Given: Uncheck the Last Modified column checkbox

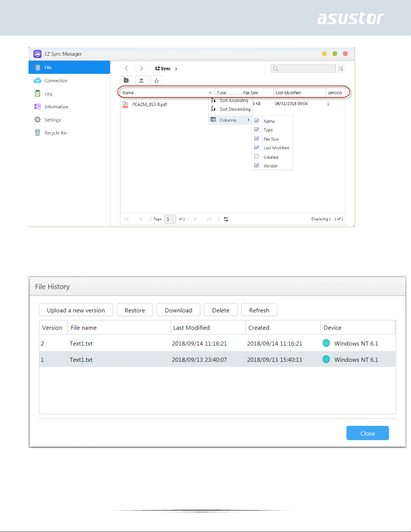Looking at the screenshot, I should [x=257, y=147].
